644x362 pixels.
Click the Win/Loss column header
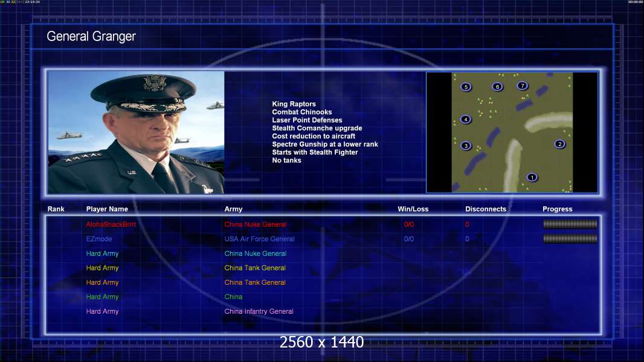coord(413,209)
